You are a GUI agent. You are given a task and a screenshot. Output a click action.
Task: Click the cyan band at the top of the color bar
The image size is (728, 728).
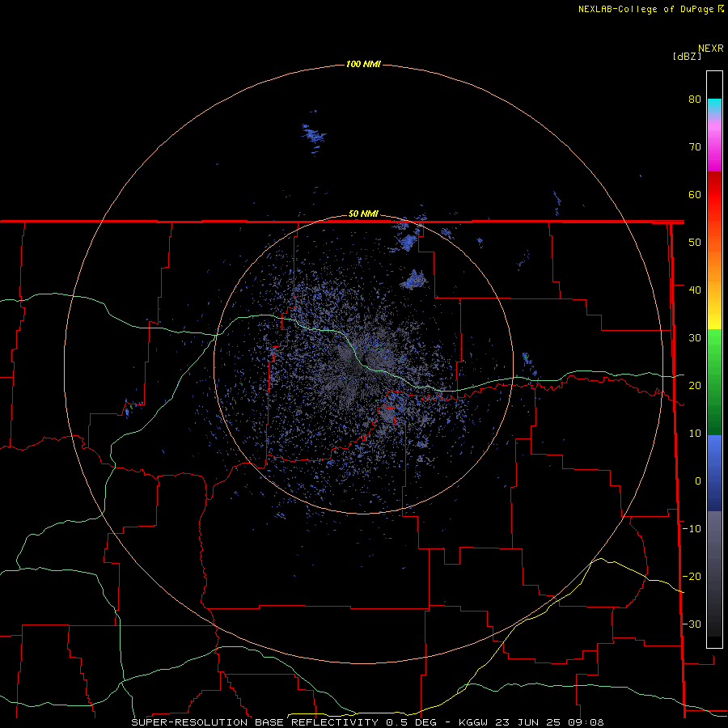click(x=714, y=106)
